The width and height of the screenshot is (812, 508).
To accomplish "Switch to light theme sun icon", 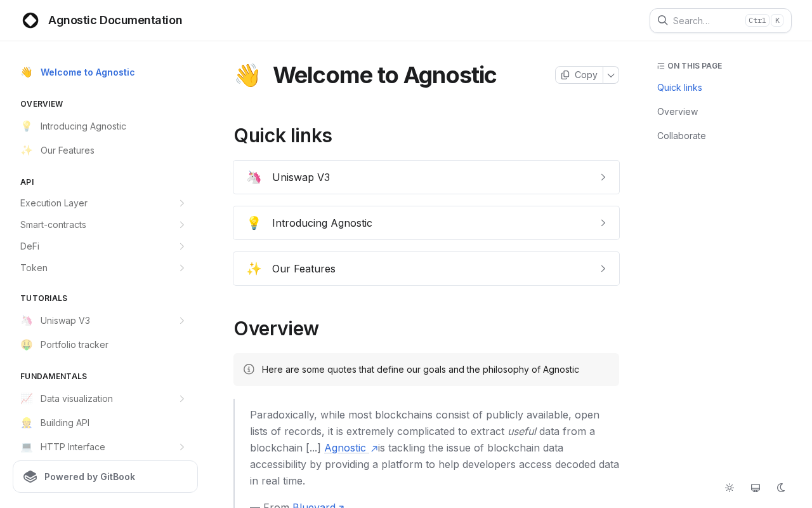I will point(730,488).
